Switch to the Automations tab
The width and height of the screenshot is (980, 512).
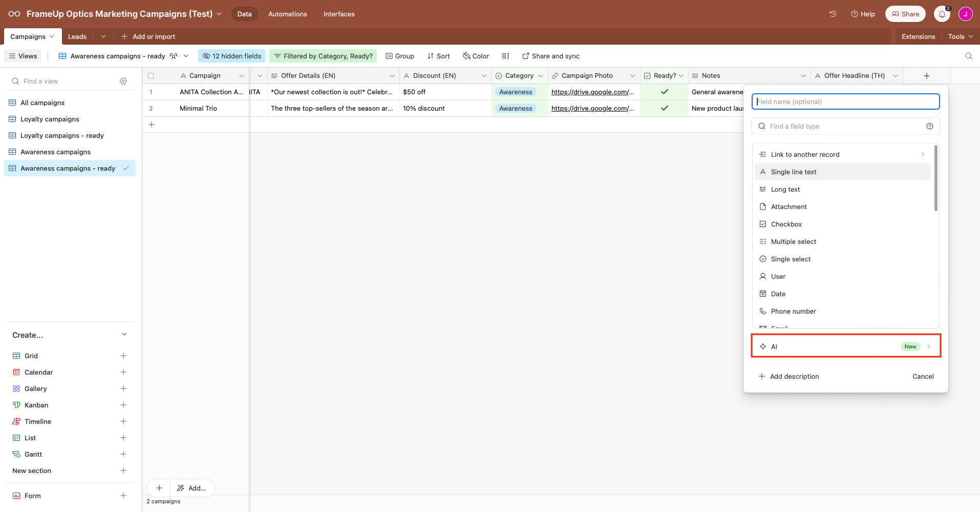point(287,14)
